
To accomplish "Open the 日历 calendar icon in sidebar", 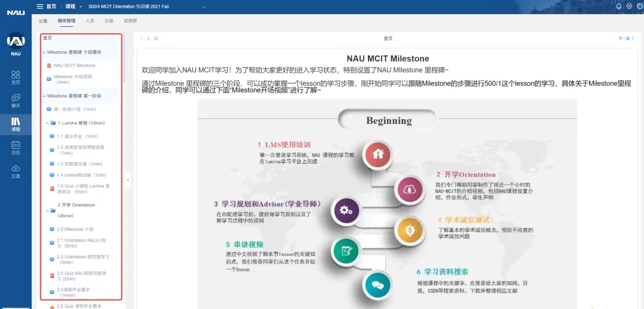I will point(16,147).
